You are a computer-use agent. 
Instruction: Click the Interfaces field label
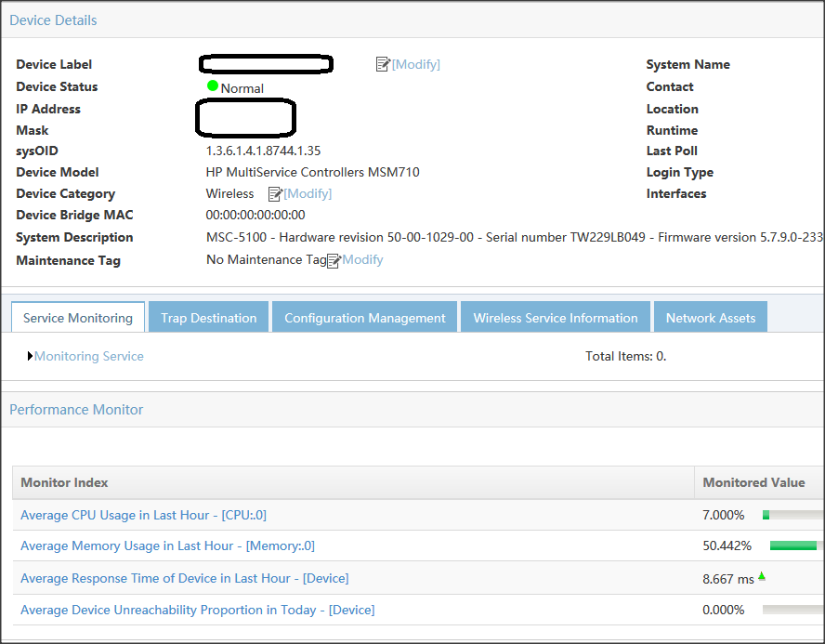[676, 193]
